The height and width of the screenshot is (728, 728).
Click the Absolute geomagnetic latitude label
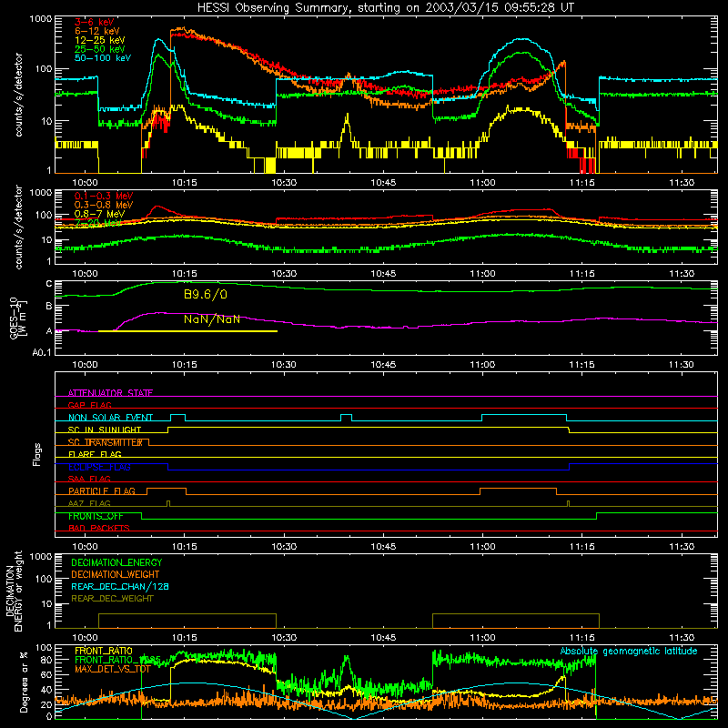click(629, 652)
